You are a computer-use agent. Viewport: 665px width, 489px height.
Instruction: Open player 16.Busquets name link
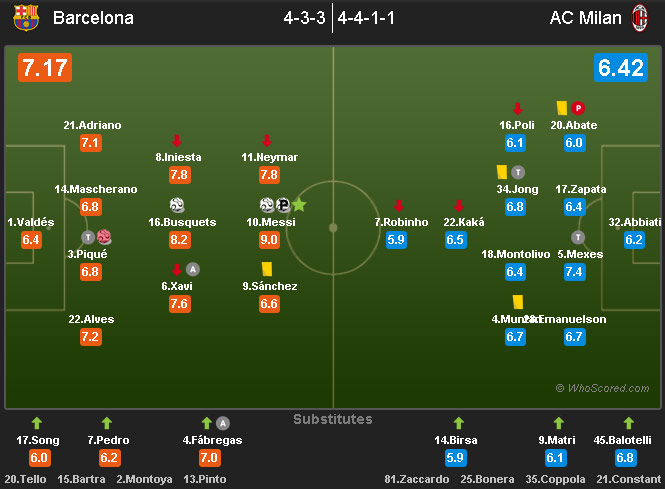point(182,222)
